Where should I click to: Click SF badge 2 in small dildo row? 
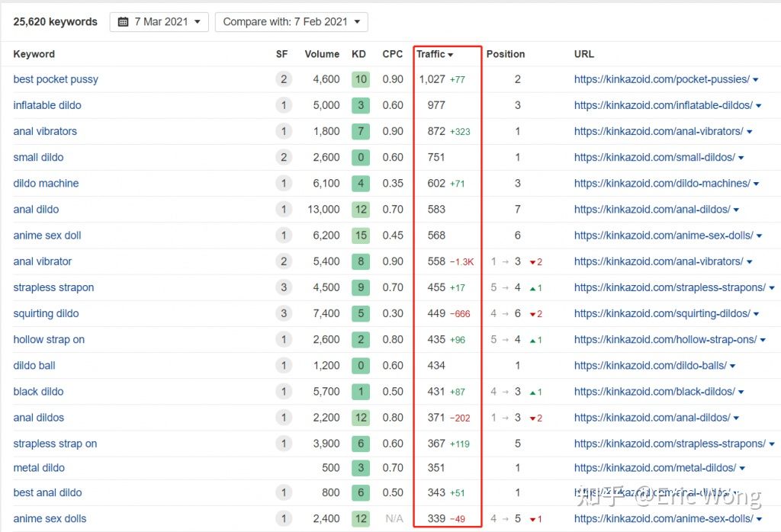coord(284,157)
